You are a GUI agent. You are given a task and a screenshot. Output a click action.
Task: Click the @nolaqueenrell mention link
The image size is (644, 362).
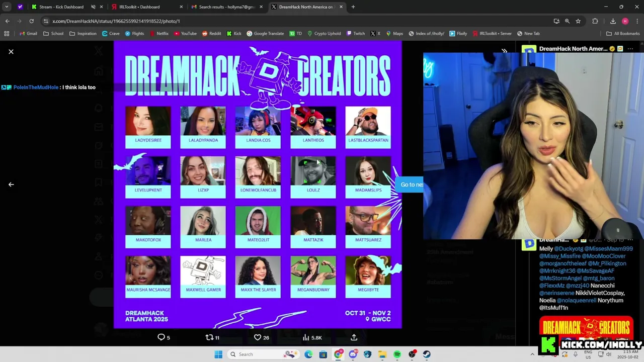coord(577,300)
